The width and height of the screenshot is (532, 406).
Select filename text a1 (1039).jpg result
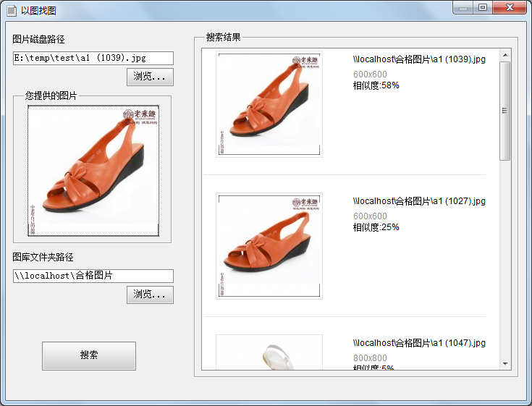(x=419, y=59)
